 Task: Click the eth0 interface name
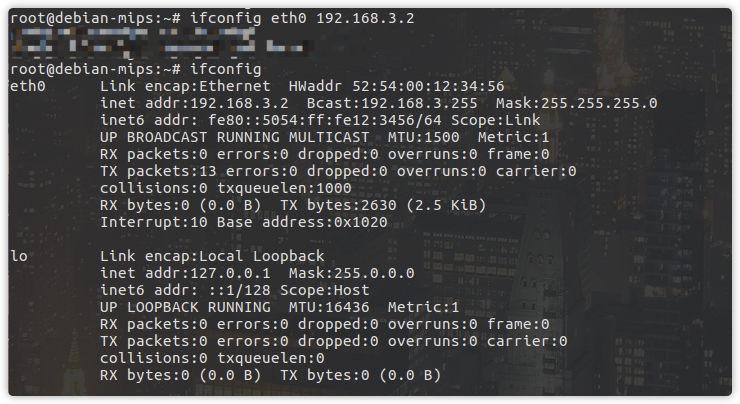click(x=28, y=86)
